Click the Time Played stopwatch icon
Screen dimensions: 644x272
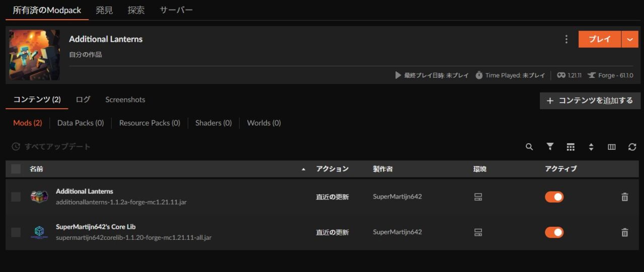(x=479, y=75)
